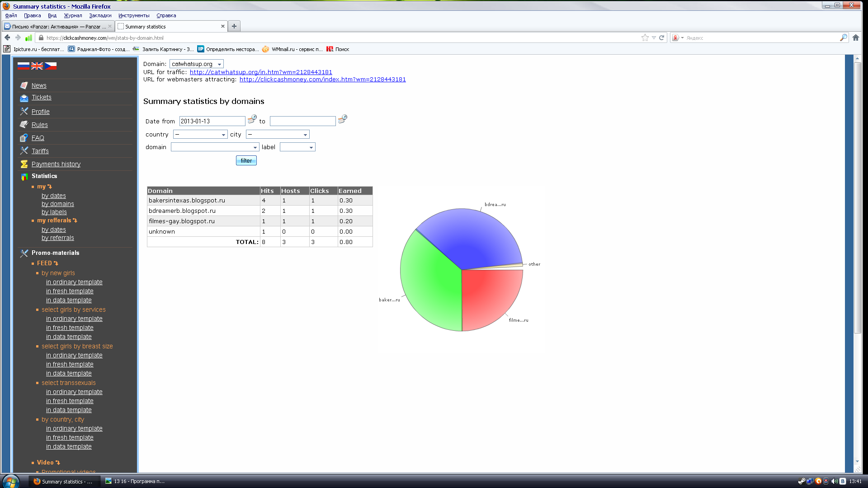Reload the page with the refresh icon
Viewport: 868px width, 488px height.
[x=661, y=38]
